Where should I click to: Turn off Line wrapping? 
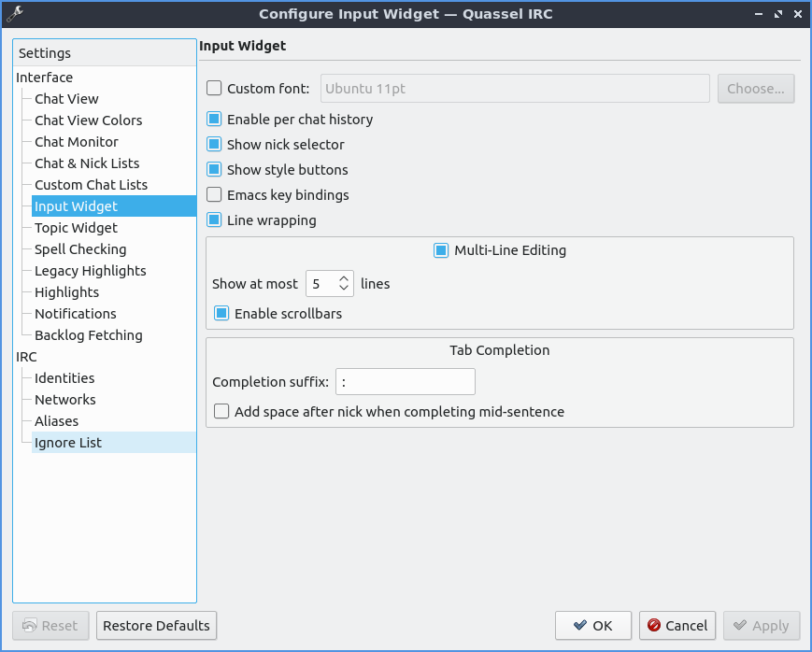tap(214, 220)
